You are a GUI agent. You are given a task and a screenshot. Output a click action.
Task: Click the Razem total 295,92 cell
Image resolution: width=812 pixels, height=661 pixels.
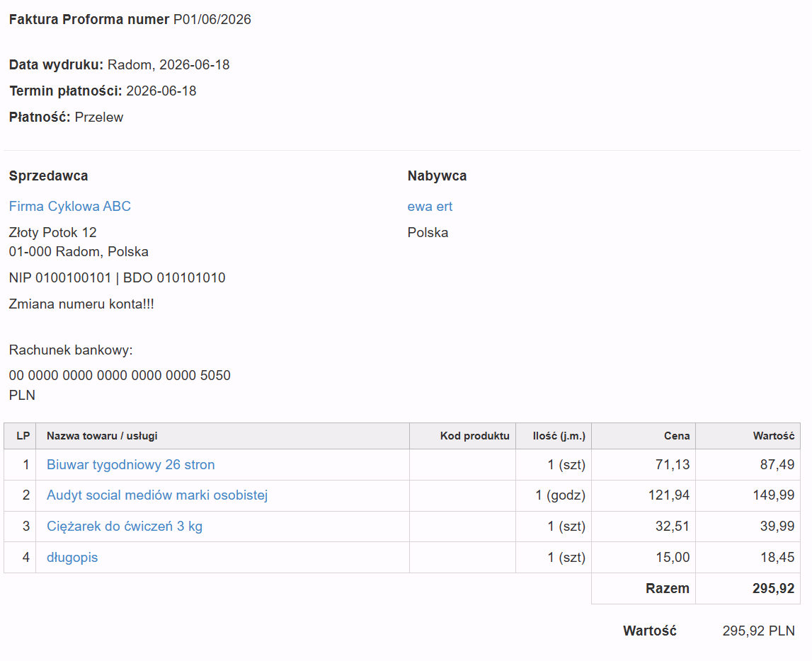click(773, 589)
